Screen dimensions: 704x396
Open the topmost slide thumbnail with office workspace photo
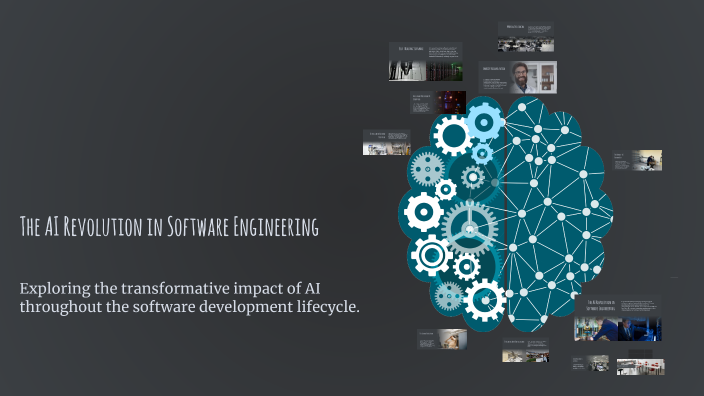526,37
